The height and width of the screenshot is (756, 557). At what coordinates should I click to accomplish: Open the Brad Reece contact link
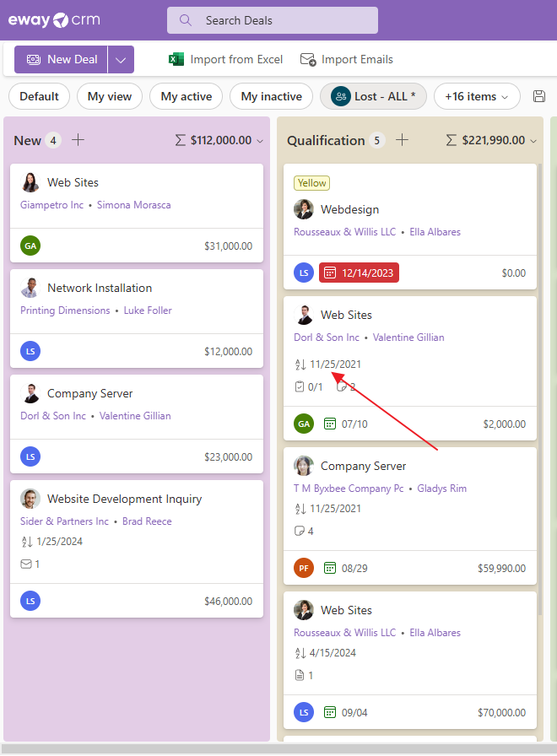pyautogui.click(x=147, y=521)
